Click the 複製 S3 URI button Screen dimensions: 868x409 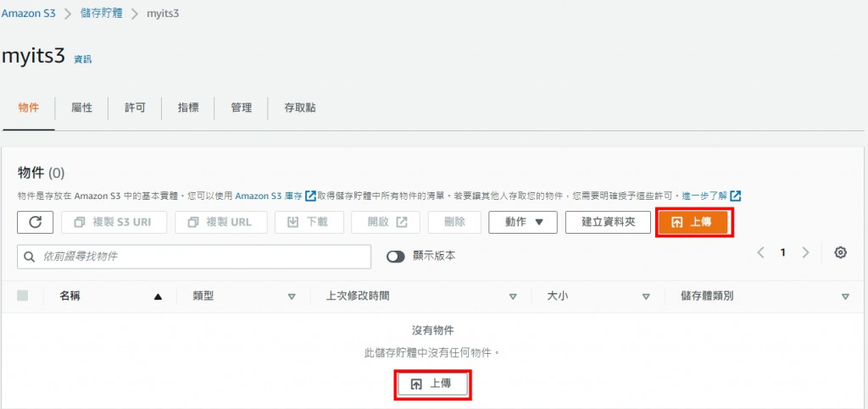point(114,222)
